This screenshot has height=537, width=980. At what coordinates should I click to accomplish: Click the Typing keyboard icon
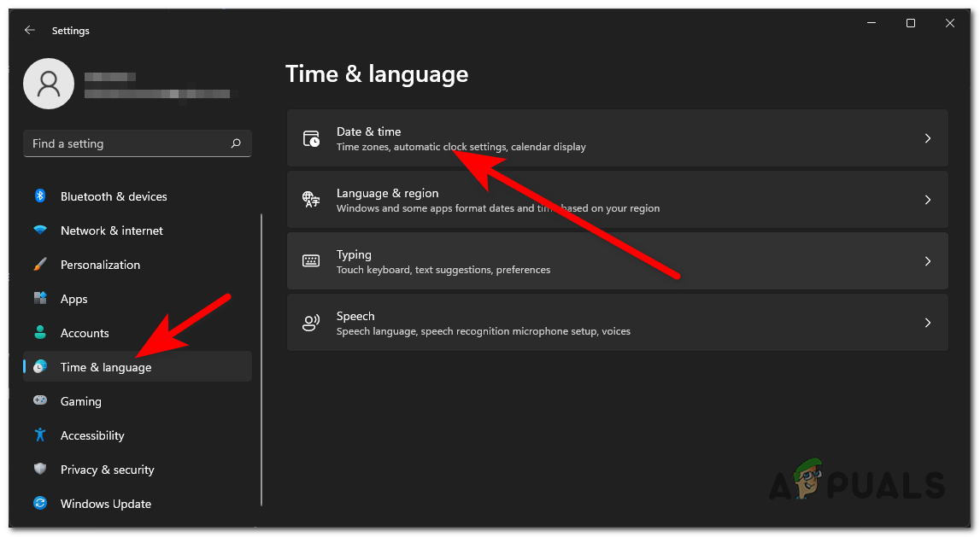click(311, 261)
